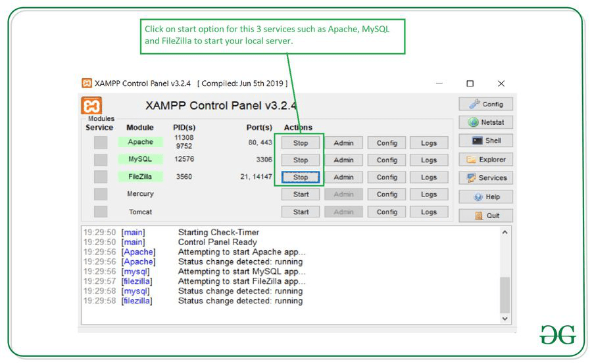The width and height of the screenshot is (592, 364).
Task: Click the large orange XAMPP logo
Action: [x=91, y=106]
